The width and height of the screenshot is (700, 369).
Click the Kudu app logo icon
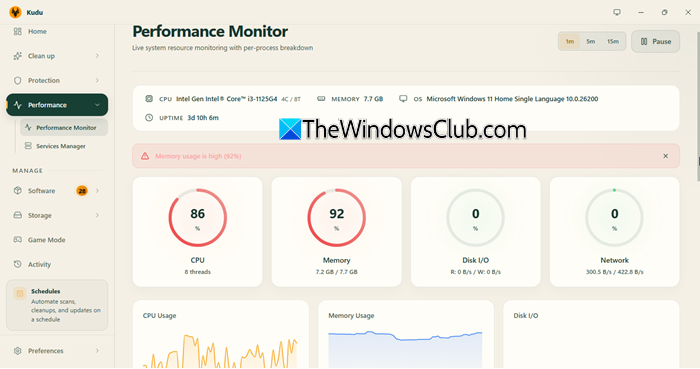tap(15, 12)
